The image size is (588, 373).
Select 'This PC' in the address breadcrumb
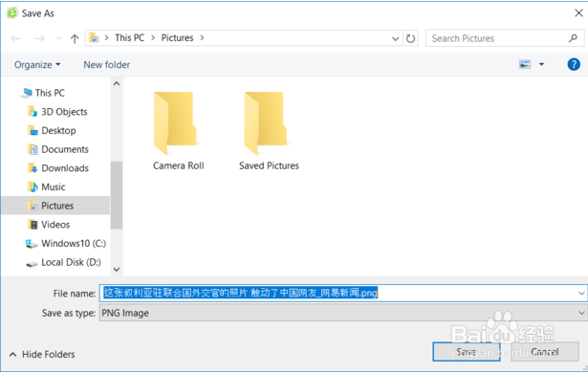pyautogui.click(x=130, y=38)
